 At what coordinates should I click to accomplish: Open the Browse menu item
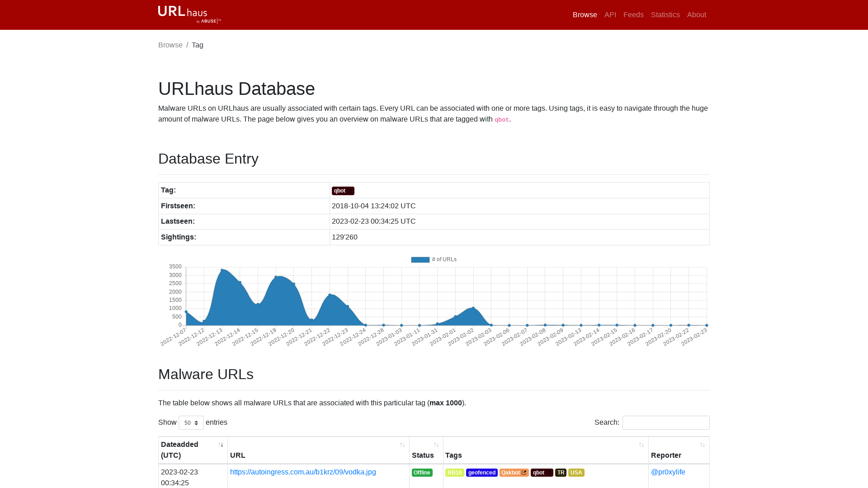point(585,15)
